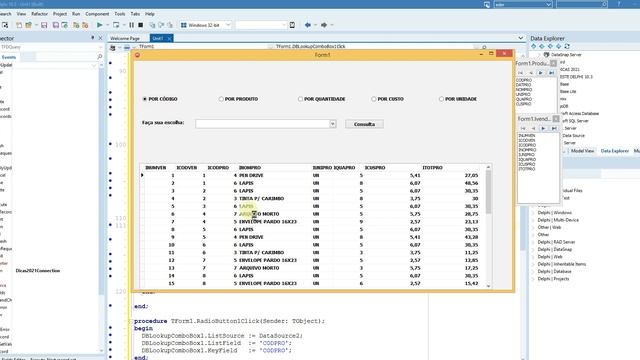The image size is (640, 360).
Task: Click last record button in Form1.Produ navigator
Action: click(551, 73)
